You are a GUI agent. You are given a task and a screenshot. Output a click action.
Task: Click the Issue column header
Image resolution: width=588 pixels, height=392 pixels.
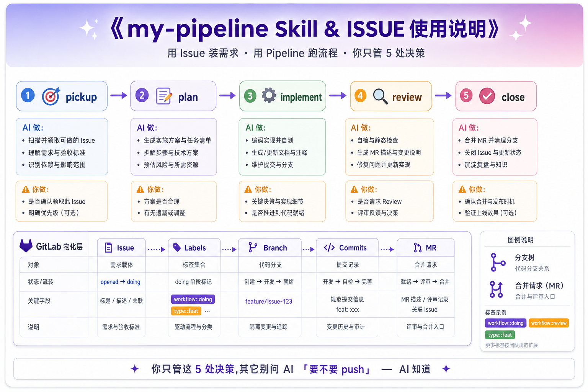tap(121, 248)
